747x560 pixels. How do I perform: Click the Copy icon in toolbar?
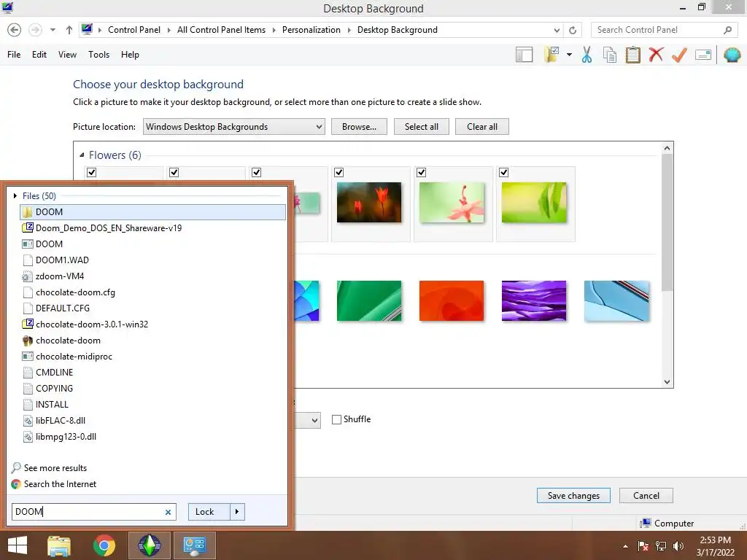(610, 55)
